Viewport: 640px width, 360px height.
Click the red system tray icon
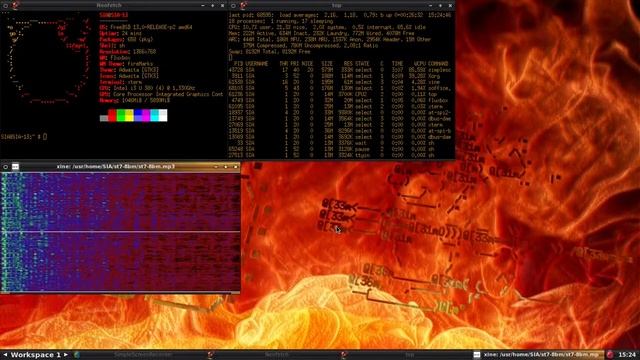click(x=610, y=355)
